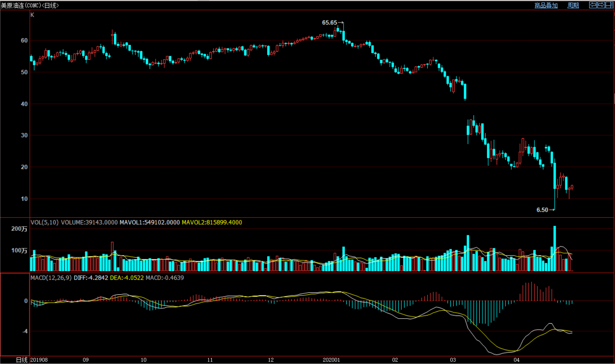Click the MAVOL1:549102.0000 value
615x364 pixels.
click(150, 222)
